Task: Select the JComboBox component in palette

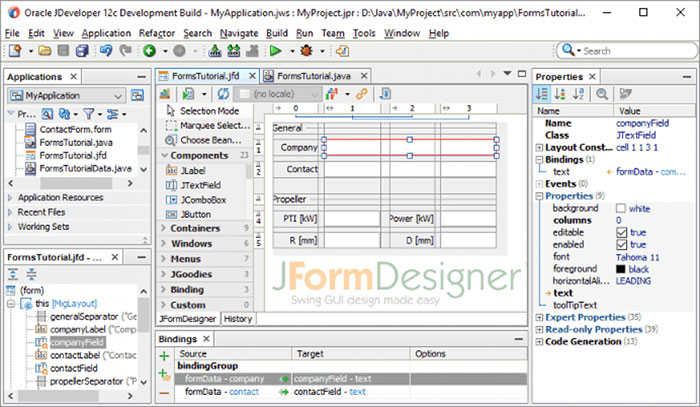Action: 196,200
